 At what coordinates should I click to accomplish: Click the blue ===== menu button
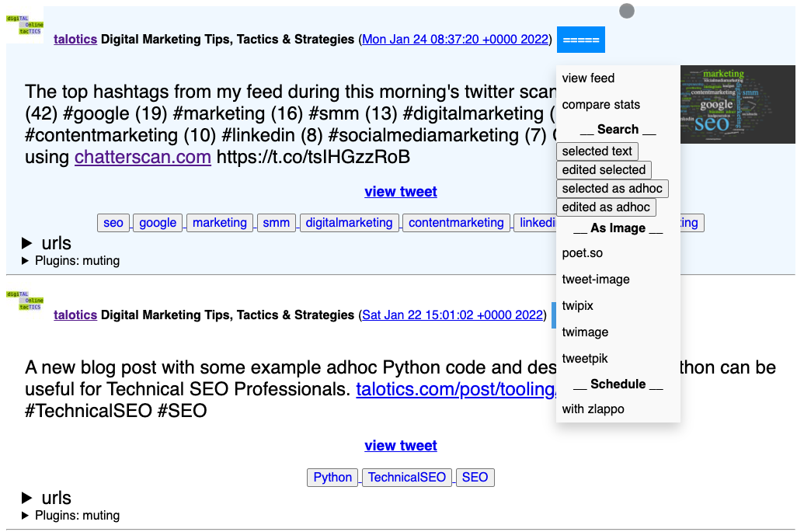(x=580, y=40)
